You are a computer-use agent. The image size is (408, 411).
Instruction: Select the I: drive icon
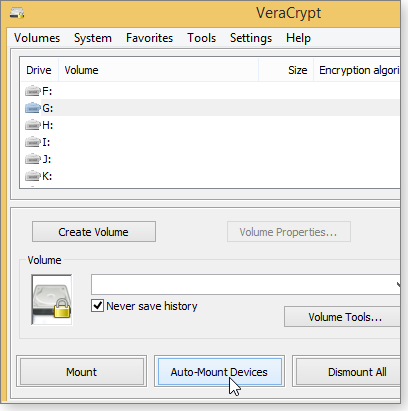pyautogui.click(x=33, y=142)
